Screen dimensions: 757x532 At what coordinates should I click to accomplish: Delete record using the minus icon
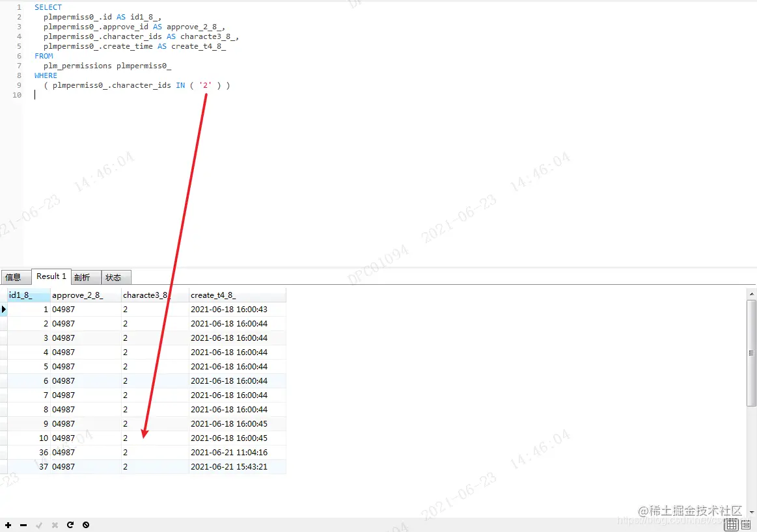(23, 525)
